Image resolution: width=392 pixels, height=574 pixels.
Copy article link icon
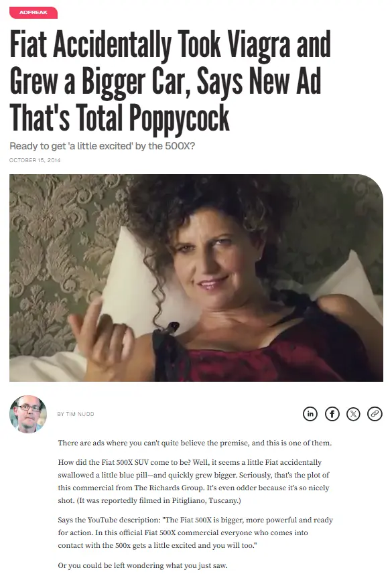375,414
